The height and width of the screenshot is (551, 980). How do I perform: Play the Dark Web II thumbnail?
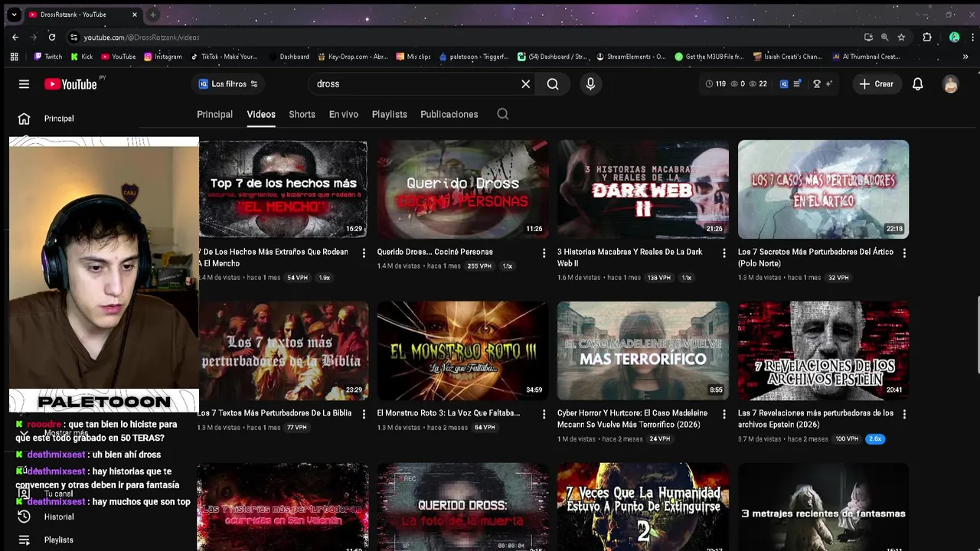pos(643,189)
